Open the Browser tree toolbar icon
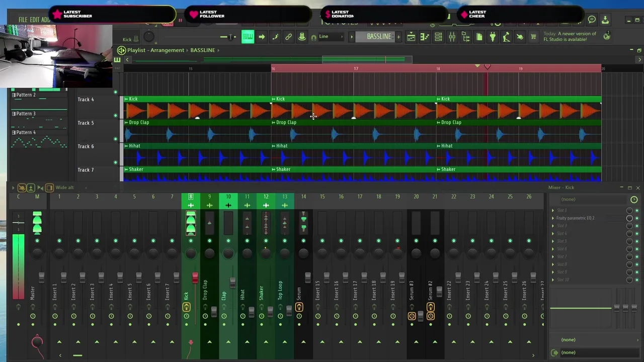Screen dimensions: 644x362 (x=465, y=37)
